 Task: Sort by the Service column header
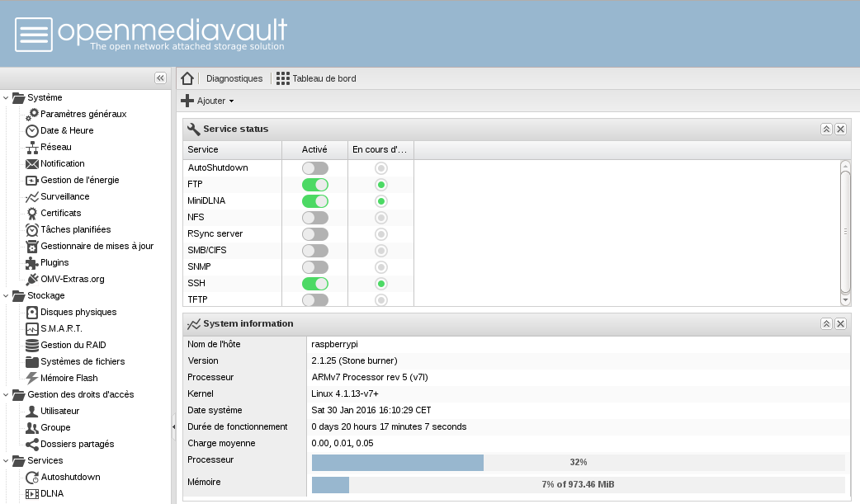pyautogui.click(x=232, y=150)
